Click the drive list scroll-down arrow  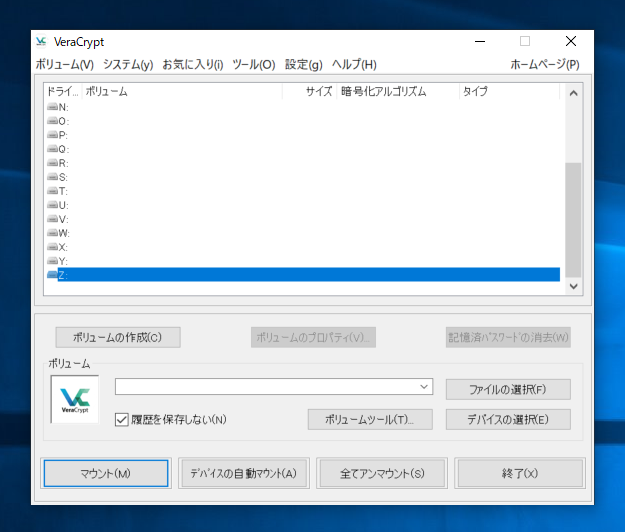tap(573, 285)
